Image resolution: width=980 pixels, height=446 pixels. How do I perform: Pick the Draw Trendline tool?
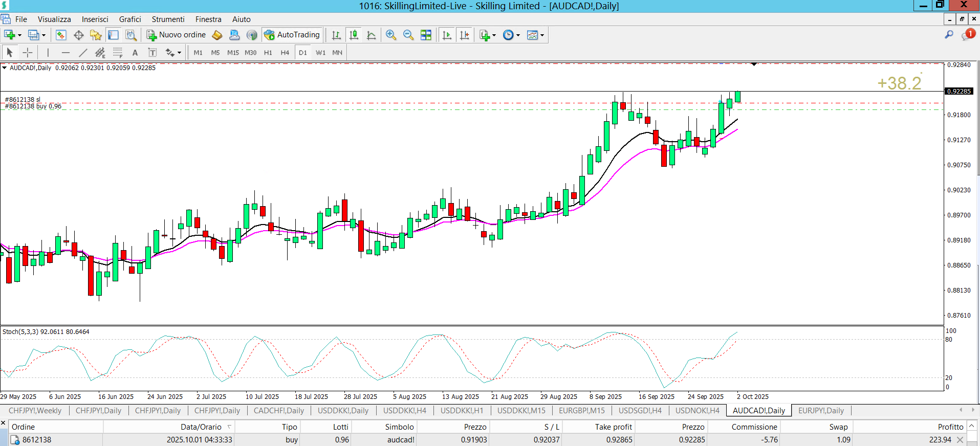83,52
